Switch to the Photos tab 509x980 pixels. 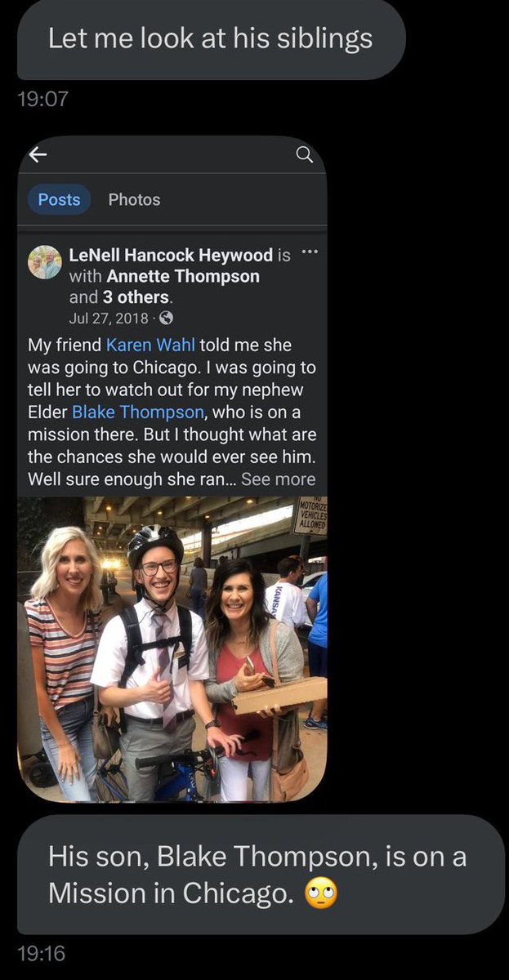pos(134,199)
